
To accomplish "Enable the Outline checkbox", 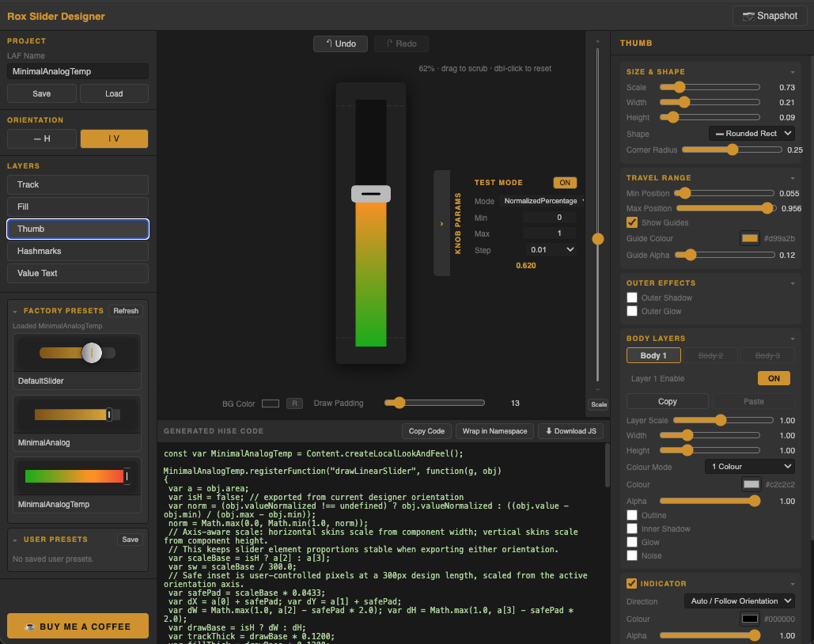I will [x=632, y=515].
